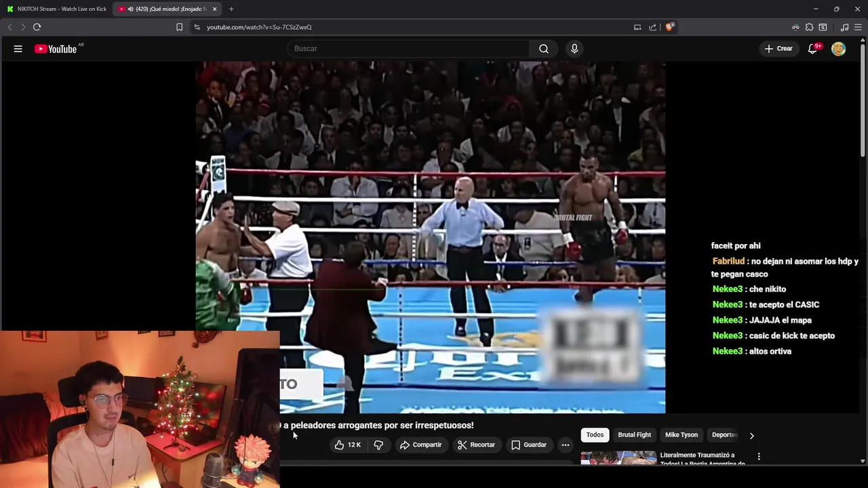Go to YouTube home via logo

[56, 49]
